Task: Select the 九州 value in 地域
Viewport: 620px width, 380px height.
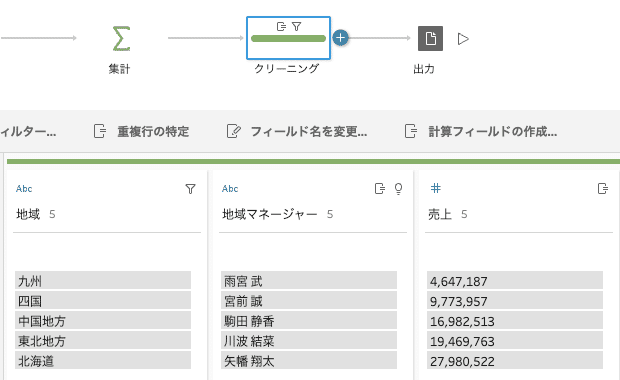Action: pos(103,281)
